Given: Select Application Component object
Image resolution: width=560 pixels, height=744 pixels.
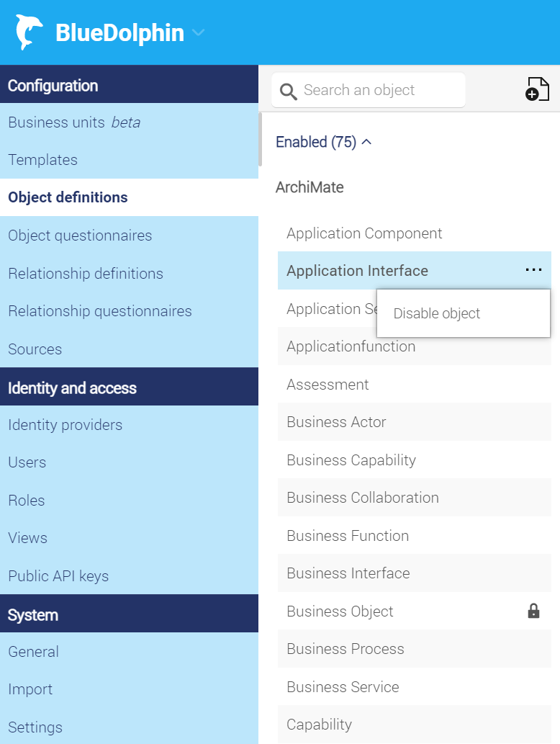Looking at the screenshot, I should [x=414, y=233].
